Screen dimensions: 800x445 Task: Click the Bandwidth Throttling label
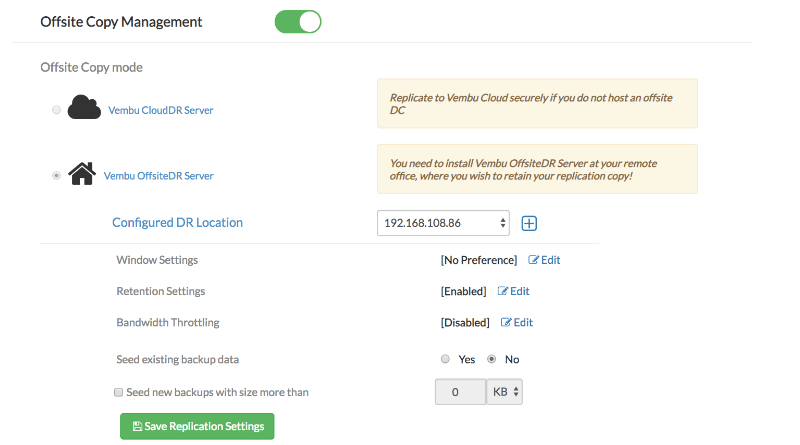coord(168,323)
